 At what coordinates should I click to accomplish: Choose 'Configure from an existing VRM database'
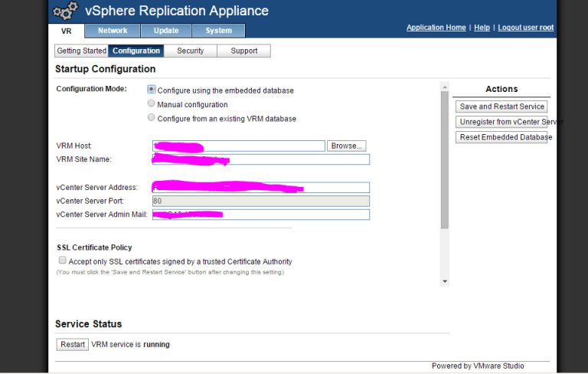152,118
